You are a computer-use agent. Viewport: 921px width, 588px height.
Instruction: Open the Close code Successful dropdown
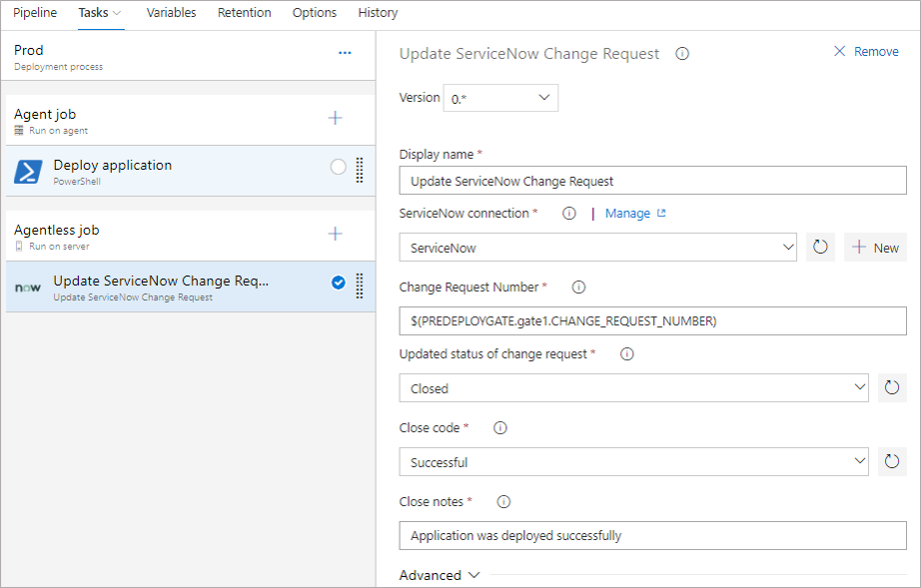(x=633, y=462)
